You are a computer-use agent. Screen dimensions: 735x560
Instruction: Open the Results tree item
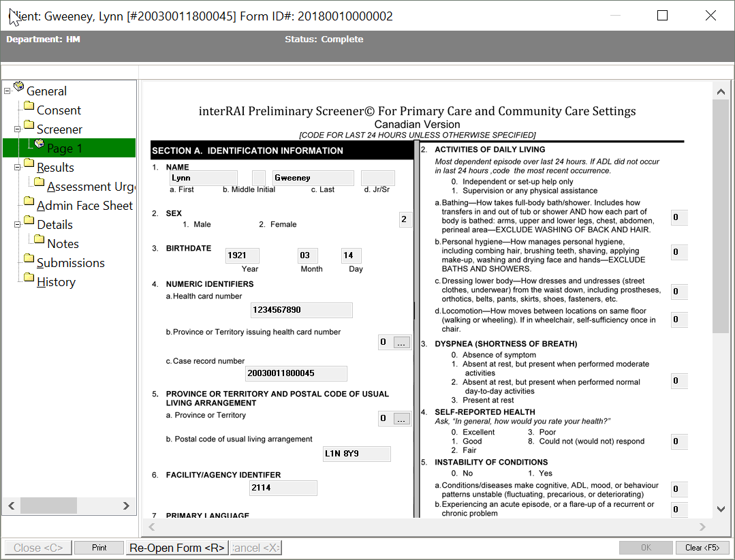(55, 168)
